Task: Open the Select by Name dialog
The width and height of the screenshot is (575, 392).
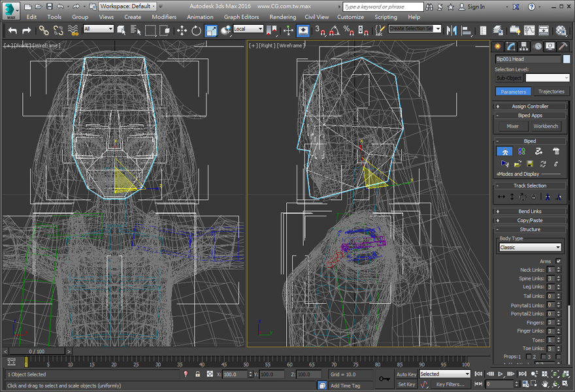Action: tap(136, 31)
